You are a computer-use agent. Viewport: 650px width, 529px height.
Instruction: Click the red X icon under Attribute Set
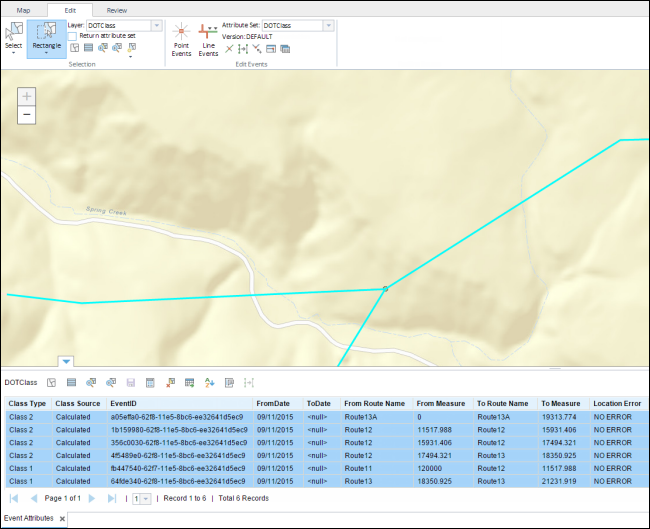pyautogui.click(x=229, y=49)
